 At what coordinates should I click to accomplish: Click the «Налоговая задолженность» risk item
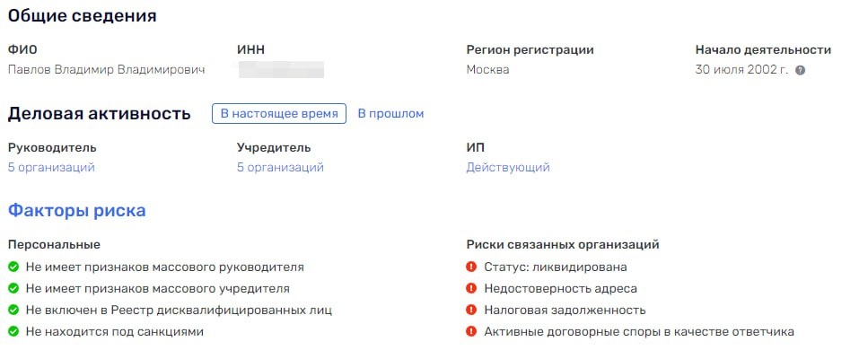tap(565, 310)
